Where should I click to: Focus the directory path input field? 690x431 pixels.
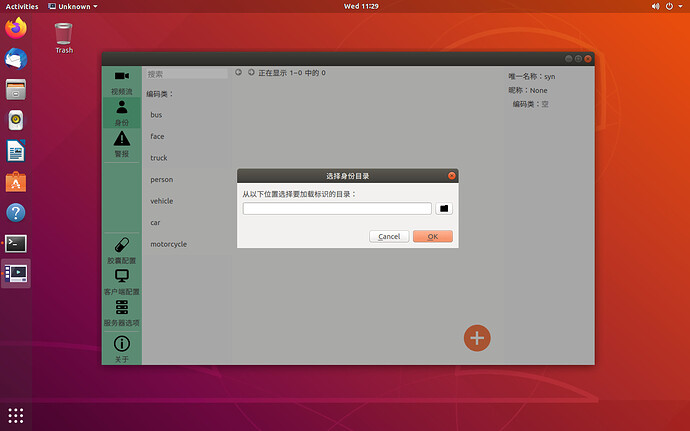pos(337,209)
